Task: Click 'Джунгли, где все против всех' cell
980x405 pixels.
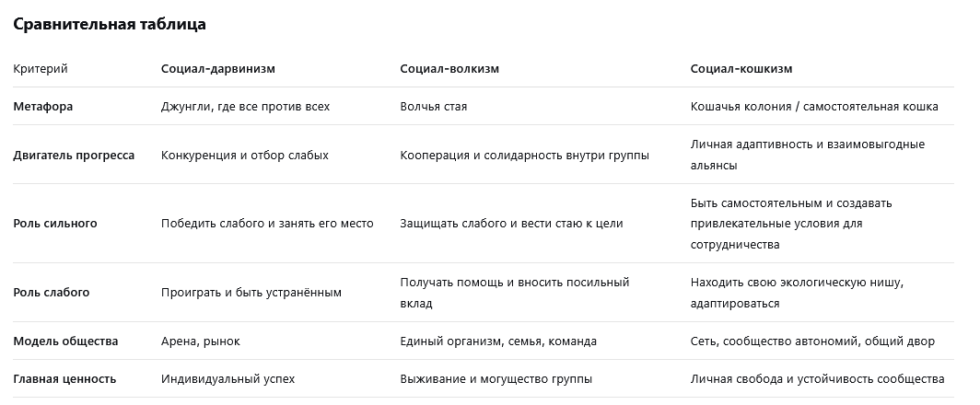Action: 245,107
